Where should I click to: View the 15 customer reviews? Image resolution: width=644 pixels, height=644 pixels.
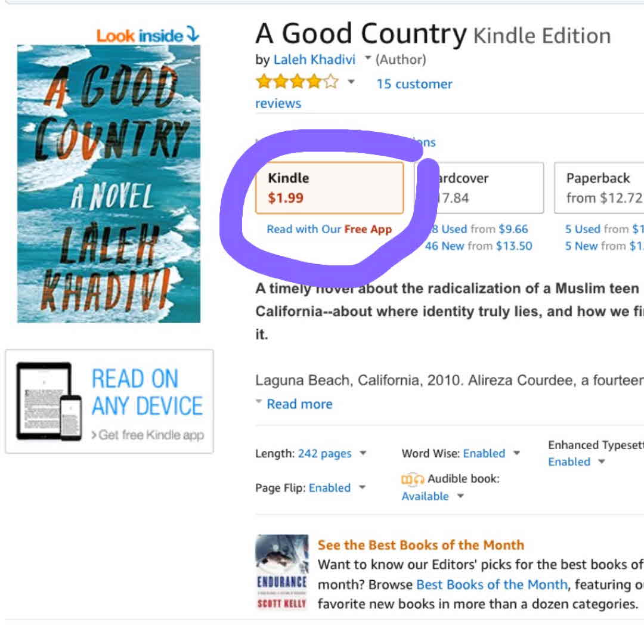414,84
